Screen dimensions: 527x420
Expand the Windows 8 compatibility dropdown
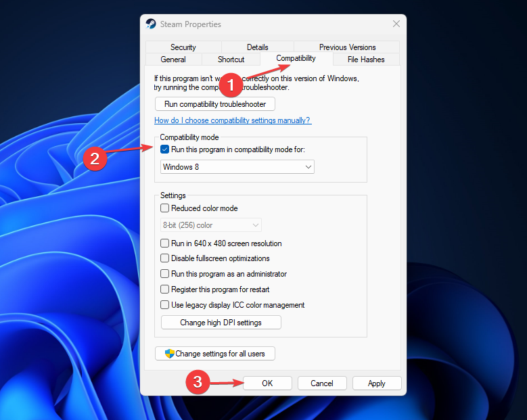[x=237, y=167]
